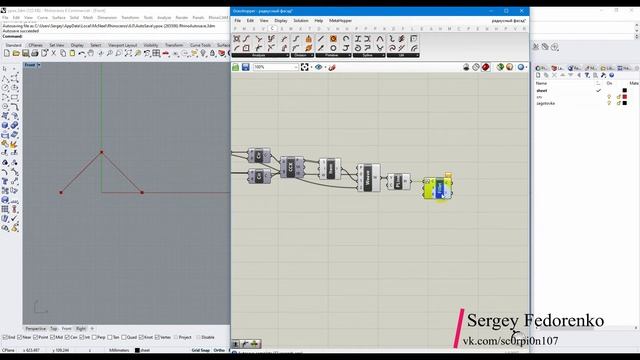The height and width of the screenshot is (360, 640).
Task: Click the no-preview crossed circle icon in Grasshopper
Action: coord(476,67)
